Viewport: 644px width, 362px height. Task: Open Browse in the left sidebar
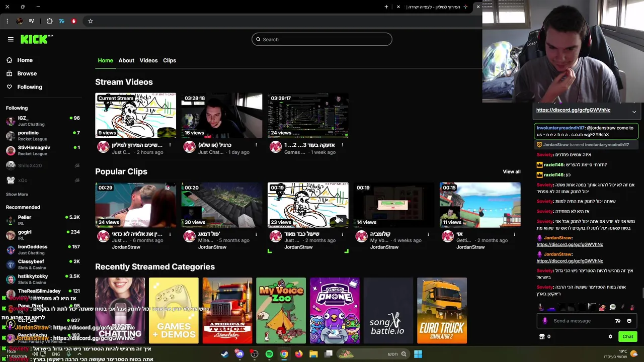(x=22, y=73)
